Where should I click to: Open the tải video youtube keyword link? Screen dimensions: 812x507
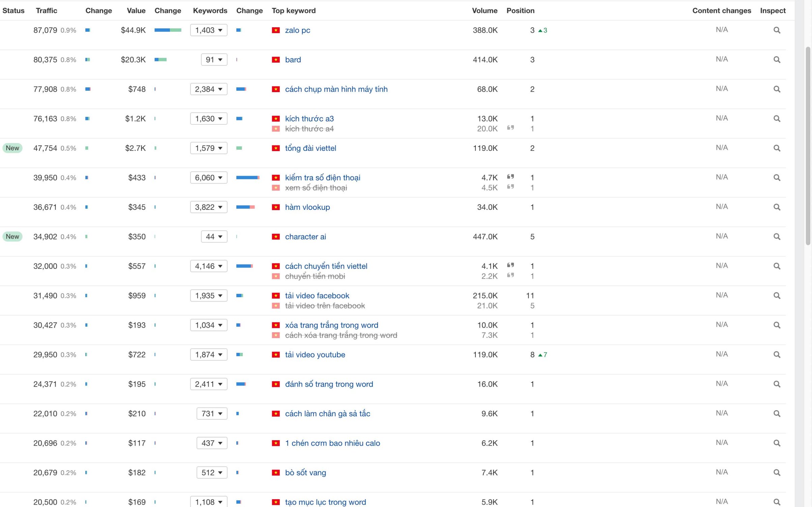point(315,355)
